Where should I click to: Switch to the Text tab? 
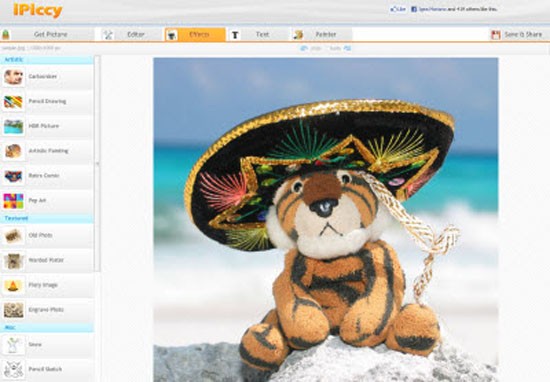click(258, 34)
